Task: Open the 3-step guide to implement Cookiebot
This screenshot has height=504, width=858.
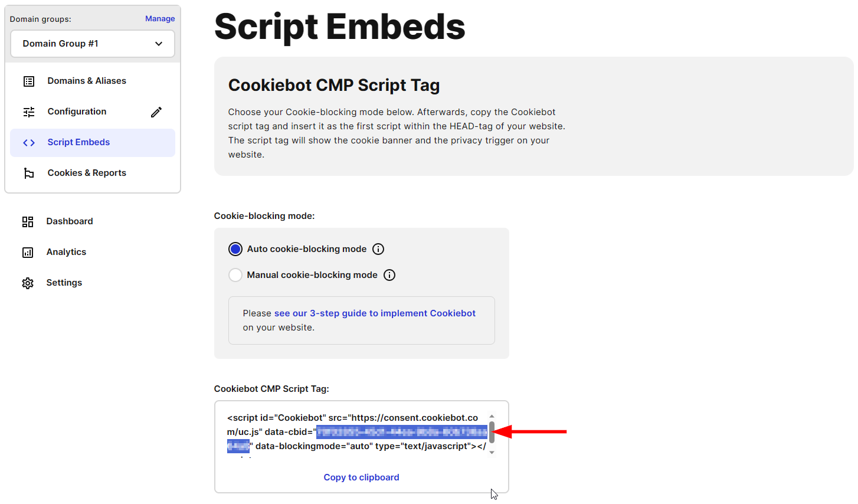Action: pyautogui.click(x=375, y=313)
